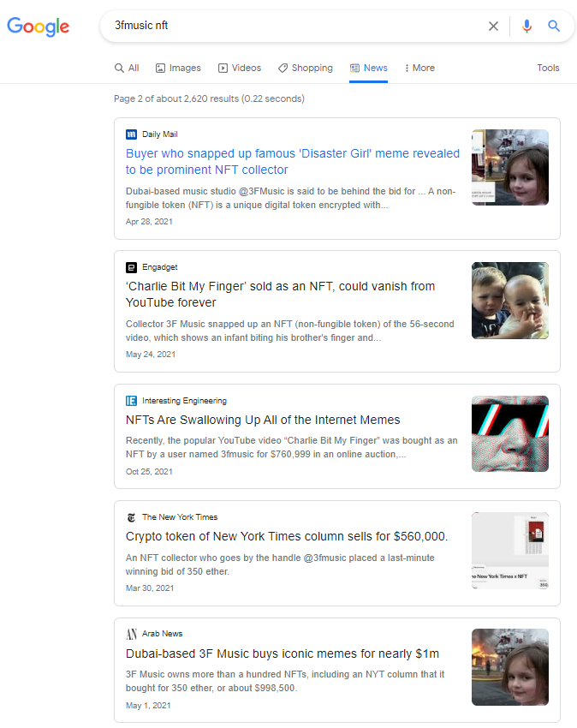Click the New York Times favicon

tap(131, 517)
